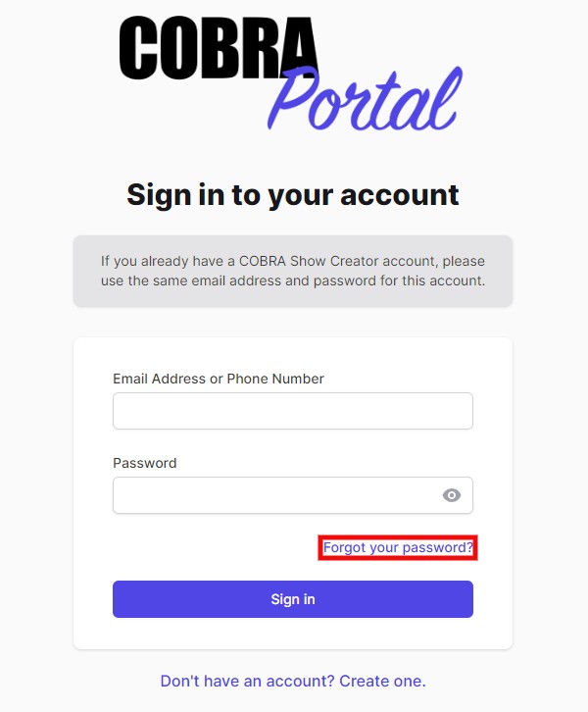Open the Forgot your password link
Viewport: 588px width, 712px height.
398,547
